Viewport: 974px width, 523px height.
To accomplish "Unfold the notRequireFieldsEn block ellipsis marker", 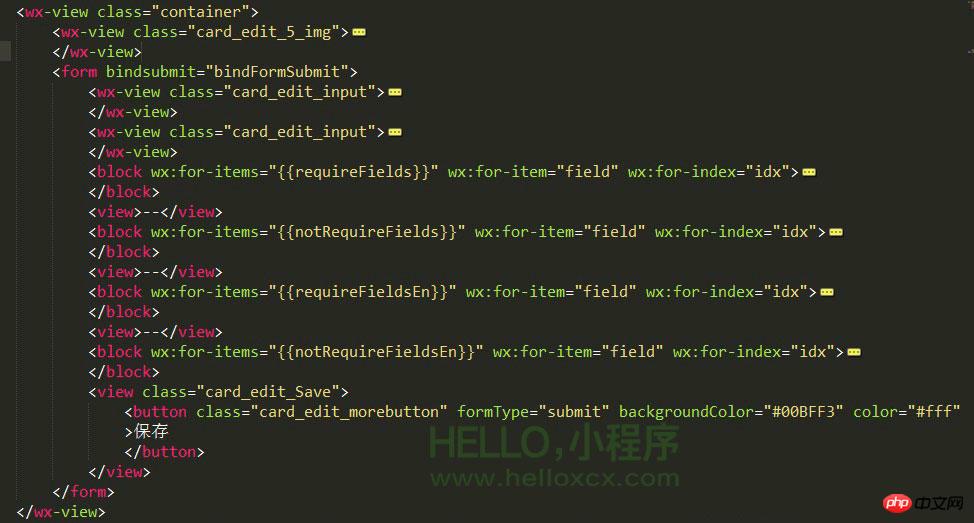I will 854,352.
